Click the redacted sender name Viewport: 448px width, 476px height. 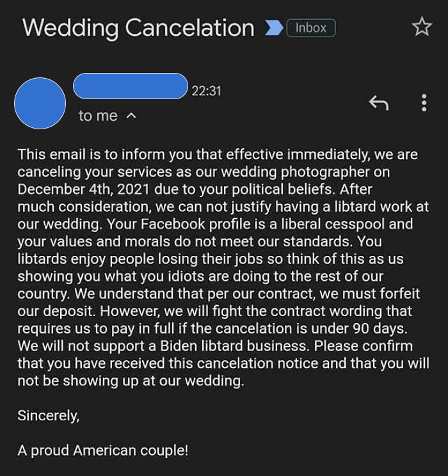coord(130,86)
